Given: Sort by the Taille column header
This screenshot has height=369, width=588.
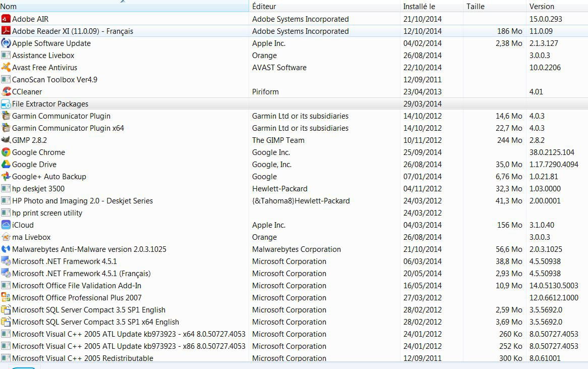Looking at the screenshot, I should [x=494, y=6].
